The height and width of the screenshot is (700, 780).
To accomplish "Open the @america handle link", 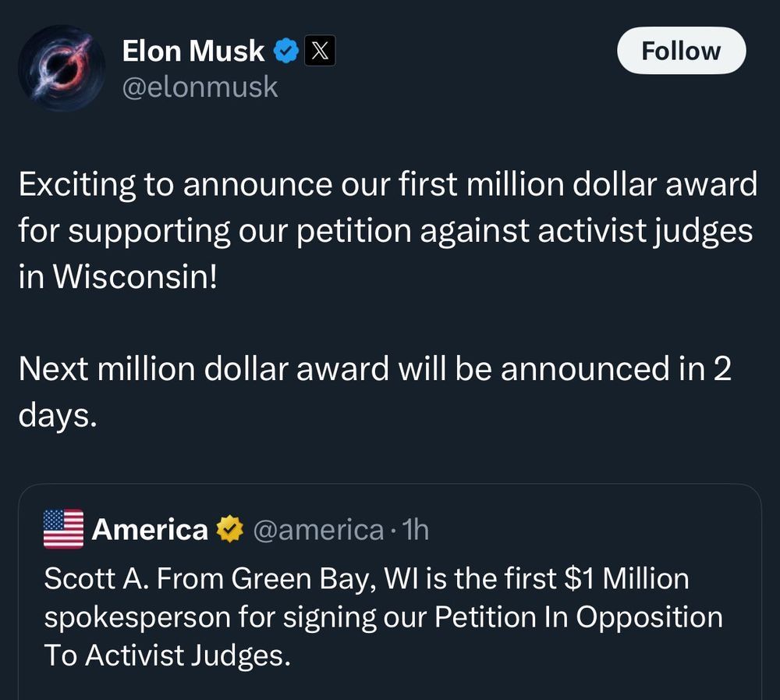I will (x=318, y=530).
